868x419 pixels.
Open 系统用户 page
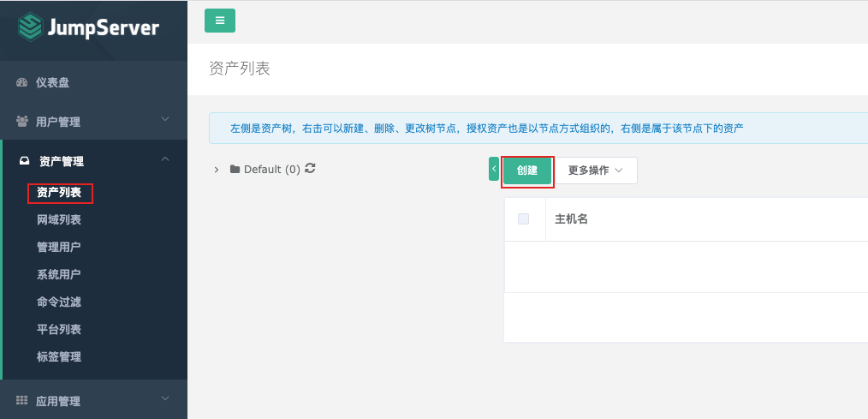pos(59,274)
